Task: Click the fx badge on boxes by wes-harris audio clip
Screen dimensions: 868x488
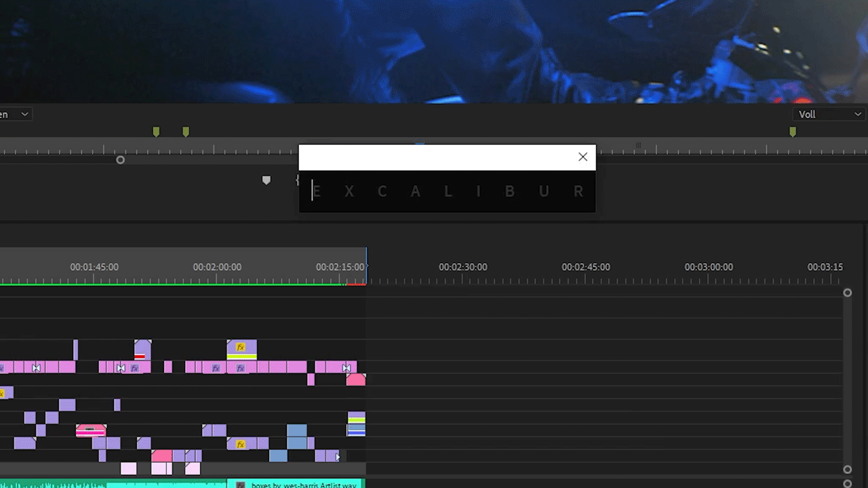Action: pos(240,485)
